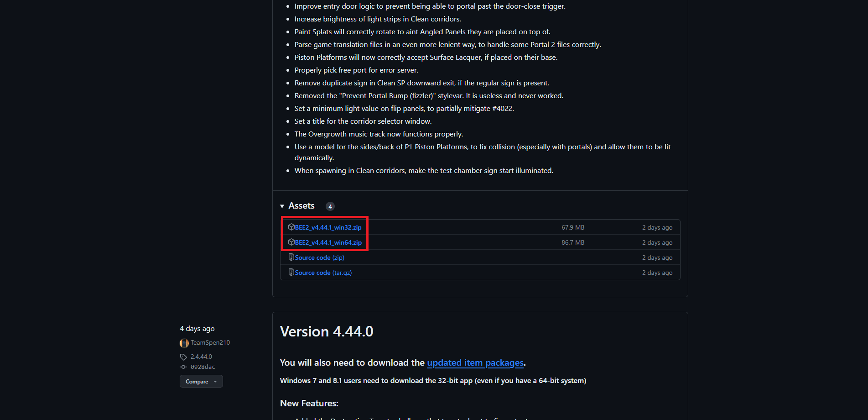The height and width of the screenshot is (420, 868).
Task: Click the zip file icon beside Source code (zip)
Action: click(291, 257)
